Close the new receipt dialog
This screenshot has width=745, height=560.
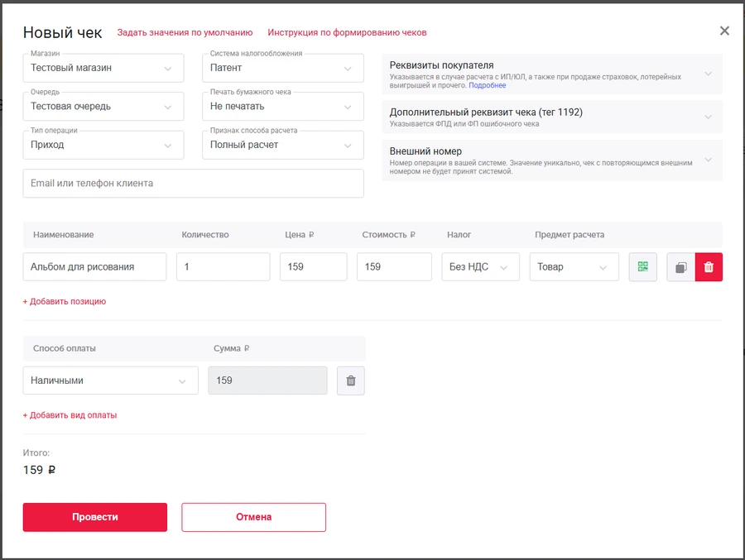[724, 31]
